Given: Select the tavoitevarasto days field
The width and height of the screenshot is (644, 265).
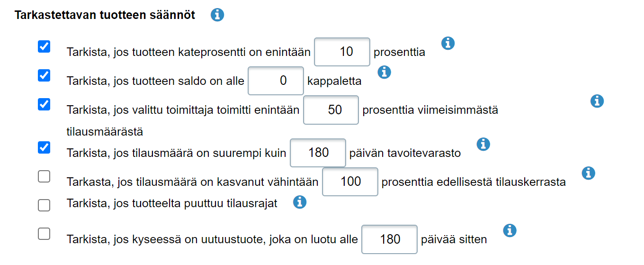Looking at the screenshot, I should point(318,153).
